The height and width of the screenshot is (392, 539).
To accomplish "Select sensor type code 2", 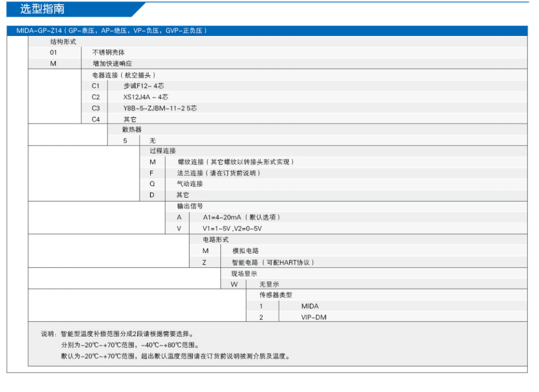I will [x=261, y=317].
